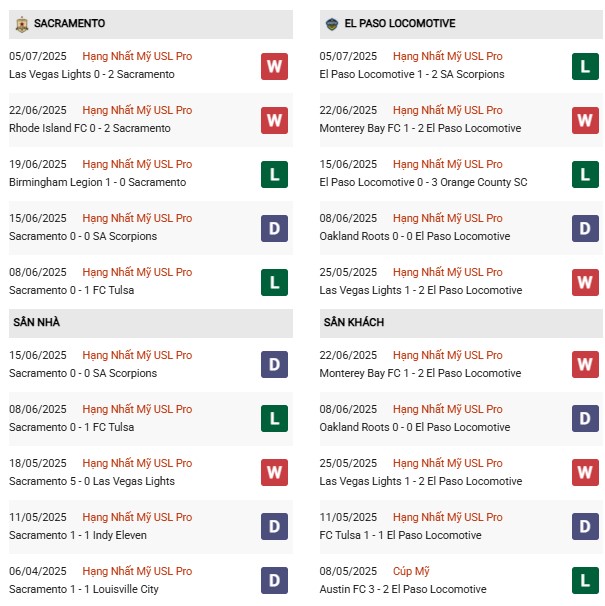Open the Sacramento 0 - 1 FC Tulsa match under SÂN NHÀ
The width and height of the screenshot is (605, 606).
[x=71, y=427]
